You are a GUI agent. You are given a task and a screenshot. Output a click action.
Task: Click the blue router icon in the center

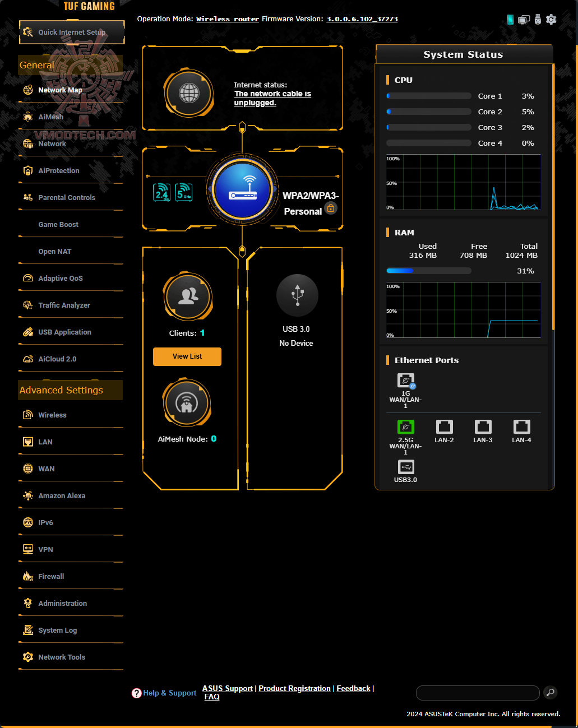(243, 190)
